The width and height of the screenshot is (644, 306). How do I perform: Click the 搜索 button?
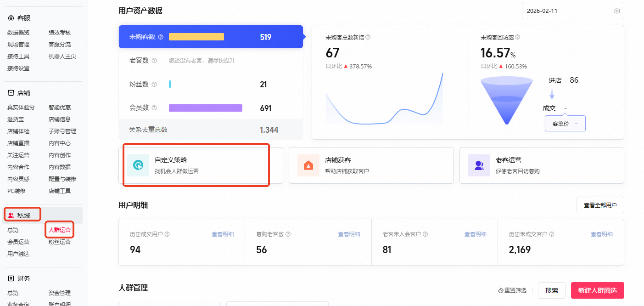point(552,290)
